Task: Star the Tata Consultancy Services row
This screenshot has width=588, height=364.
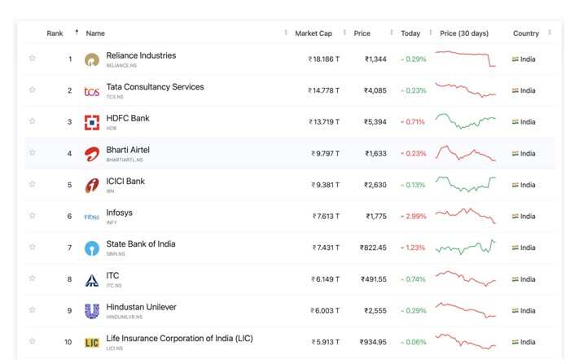Action: point(33,90)
